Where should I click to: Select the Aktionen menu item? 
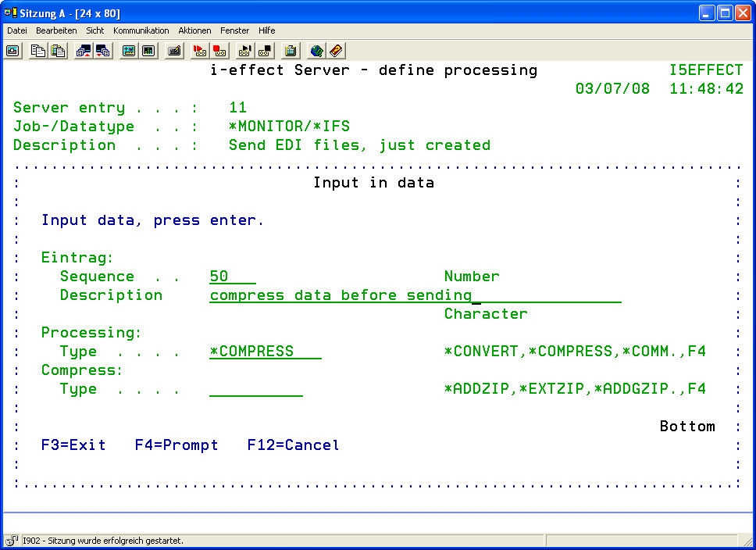pyautogui.click(x=194, y=30)
